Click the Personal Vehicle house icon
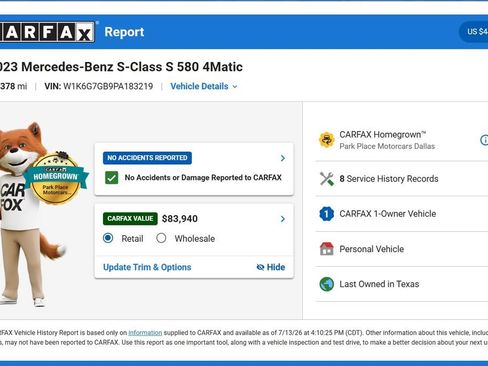 (x=327, y=249)
